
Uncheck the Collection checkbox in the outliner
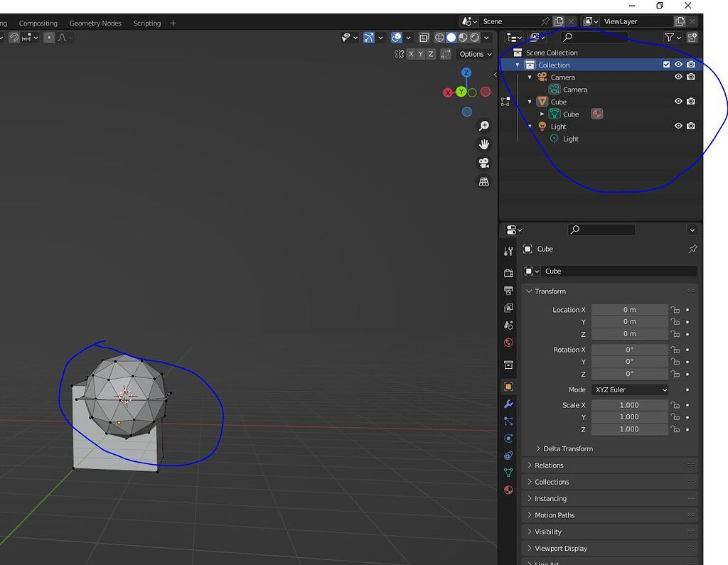(666, 64)
